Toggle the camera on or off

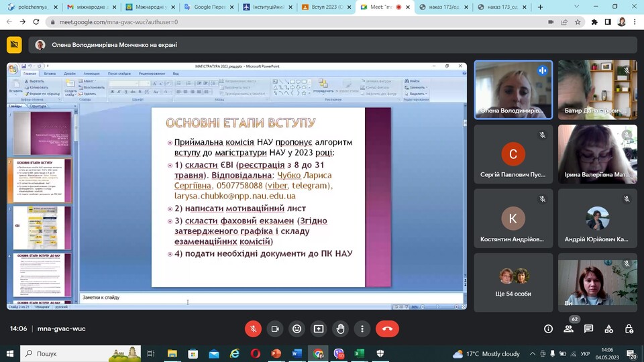coord(274,328)
